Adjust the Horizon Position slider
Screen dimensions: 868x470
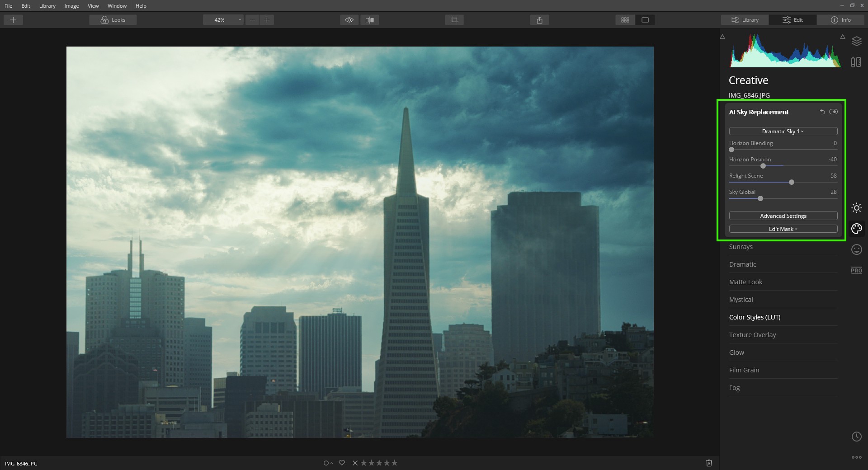[783, 166]
